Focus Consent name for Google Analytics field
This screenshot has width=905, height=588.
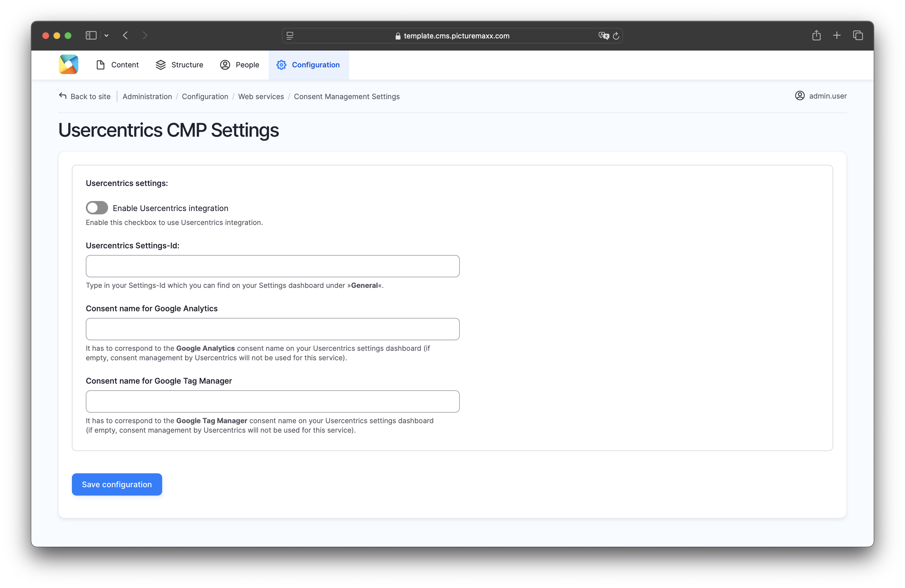(x=272, y=329)
